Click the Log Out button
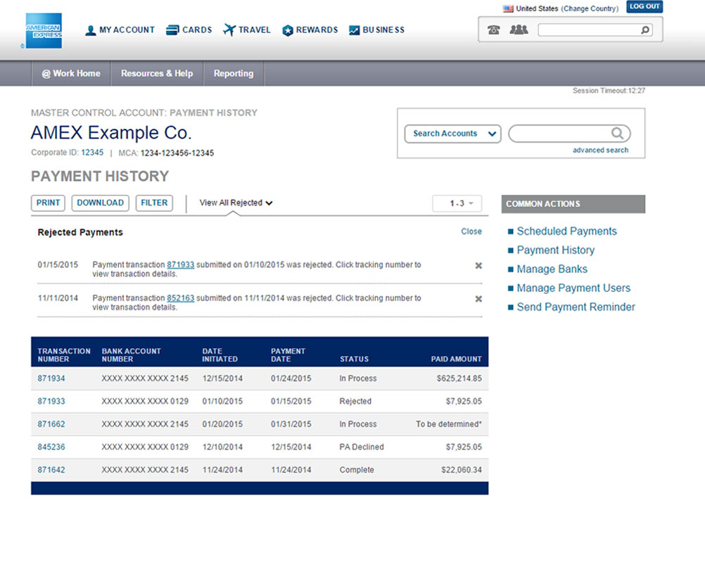This screenshot has width=705, height=588. click(x=644, y=6)
